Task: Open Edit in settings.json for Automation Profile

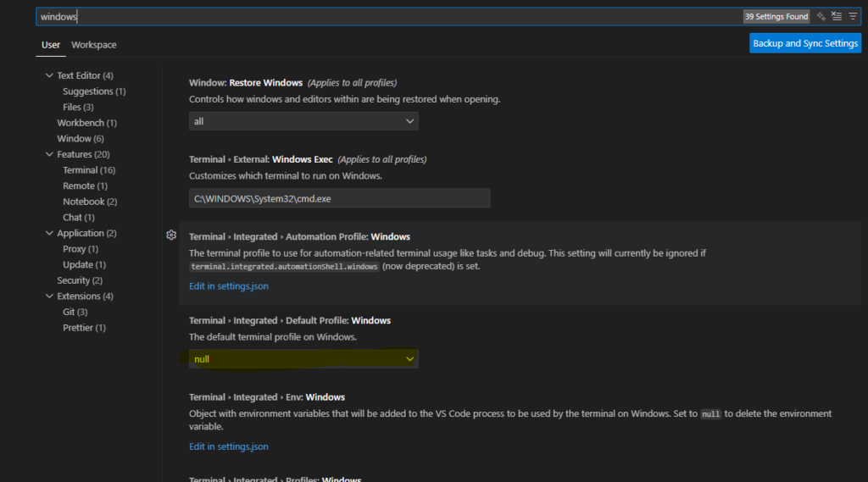Action: pyautogui.click(x=229, y=286)
